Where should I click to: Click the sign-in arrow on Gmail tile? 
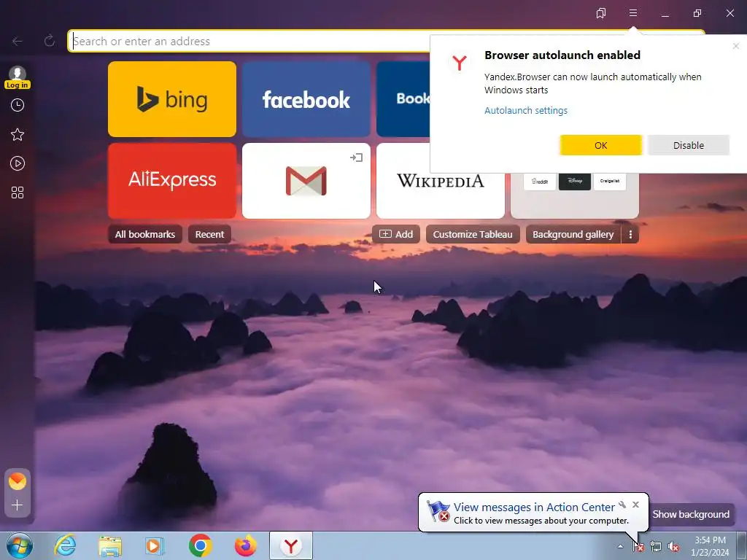(356, 157)
